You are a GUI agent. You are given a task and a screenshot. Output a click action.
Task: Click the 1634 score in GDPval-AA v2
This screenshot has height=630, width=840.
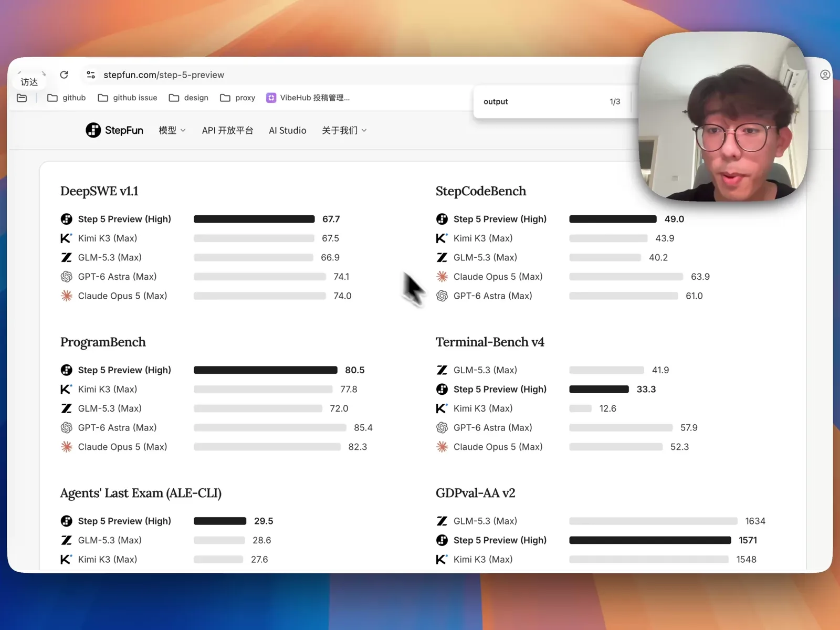click(755, 521)
